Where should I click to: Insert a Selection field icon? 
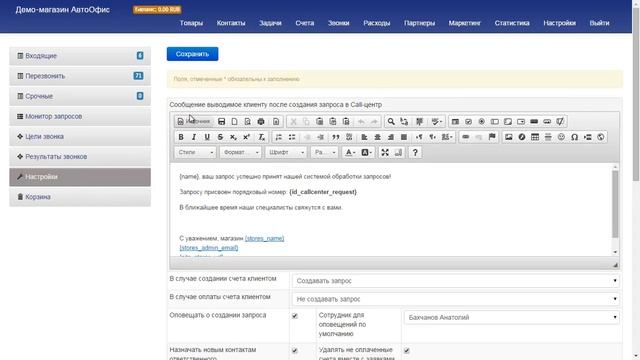[x=521, y=122]
